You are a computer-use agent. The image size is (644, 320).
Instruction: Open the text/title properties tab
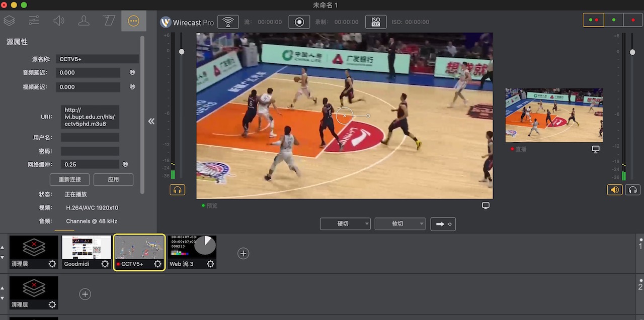pyautogui.click(x=109, y=21)
